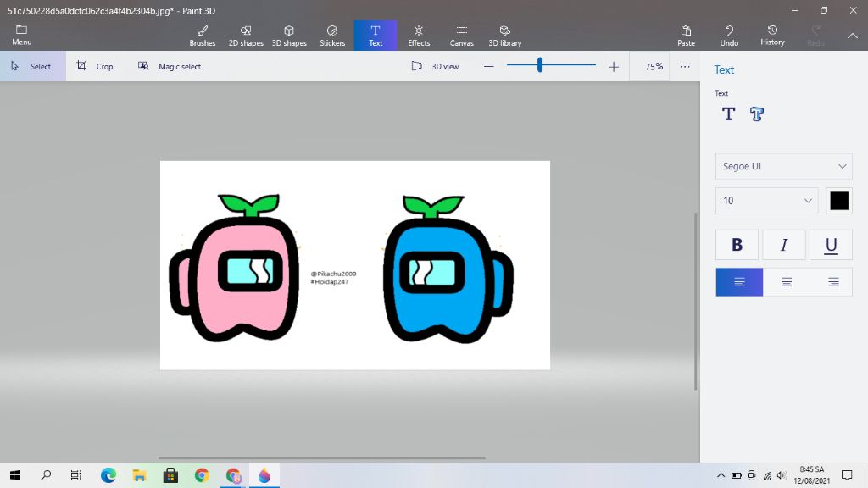This screenshot has height=488, width=868.
Task: Activate the Select tool
Action: pyautogui.click(x=31, y=66)
